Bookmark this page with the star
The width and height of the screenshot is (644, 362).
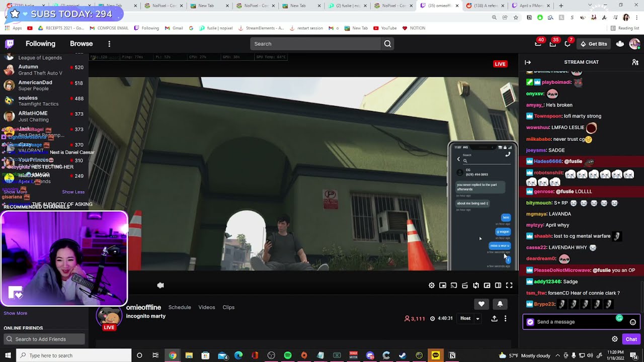click(516, 17)
